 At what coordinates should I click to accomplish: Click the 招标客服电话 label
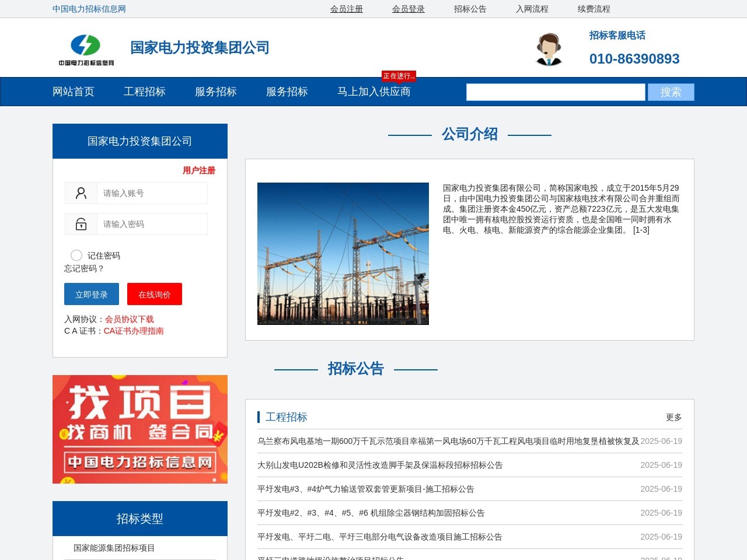tap(617, 35)
